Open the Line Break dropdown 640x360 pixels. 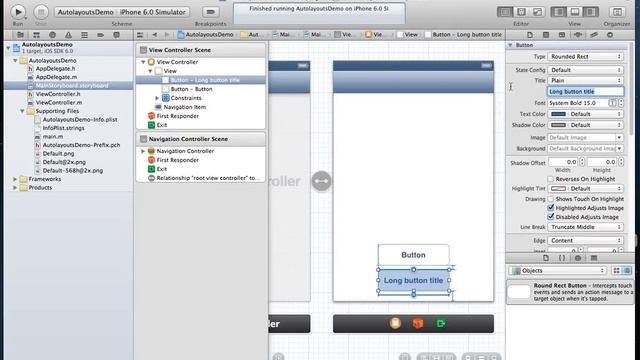pos(585,227)
